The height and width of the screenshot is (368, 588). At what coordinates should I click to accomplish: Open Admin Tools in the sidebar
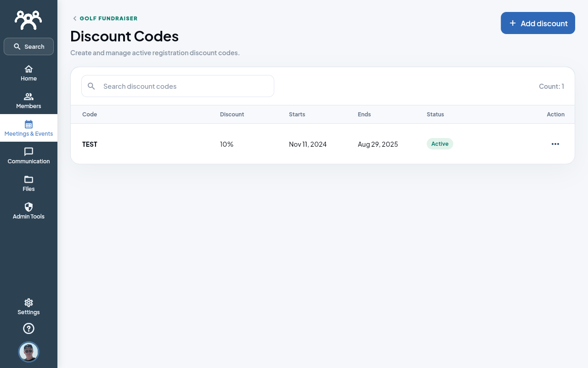pos(28,211)
